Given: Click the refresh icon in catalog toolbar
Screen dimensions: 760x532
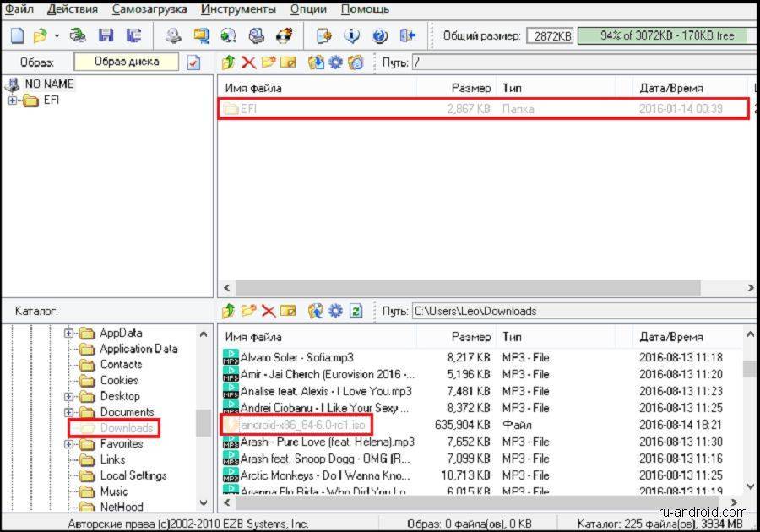Looking at the screenshot, I should click(356, 311).
